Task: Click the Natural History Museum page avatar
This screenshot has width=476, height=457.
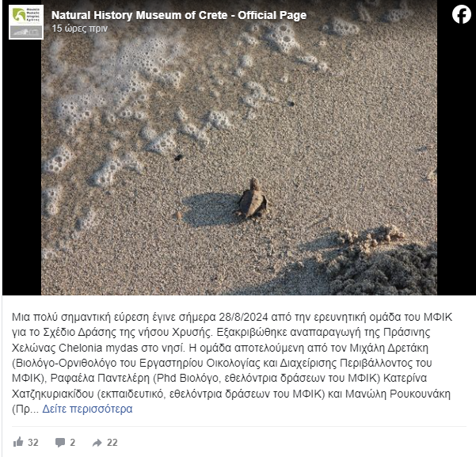Action: coord(26,22)
